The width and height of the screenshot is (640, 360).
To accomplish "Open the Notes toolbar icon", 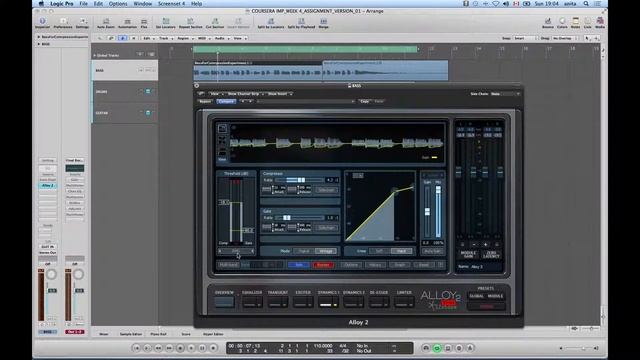I will click(575, 22).
